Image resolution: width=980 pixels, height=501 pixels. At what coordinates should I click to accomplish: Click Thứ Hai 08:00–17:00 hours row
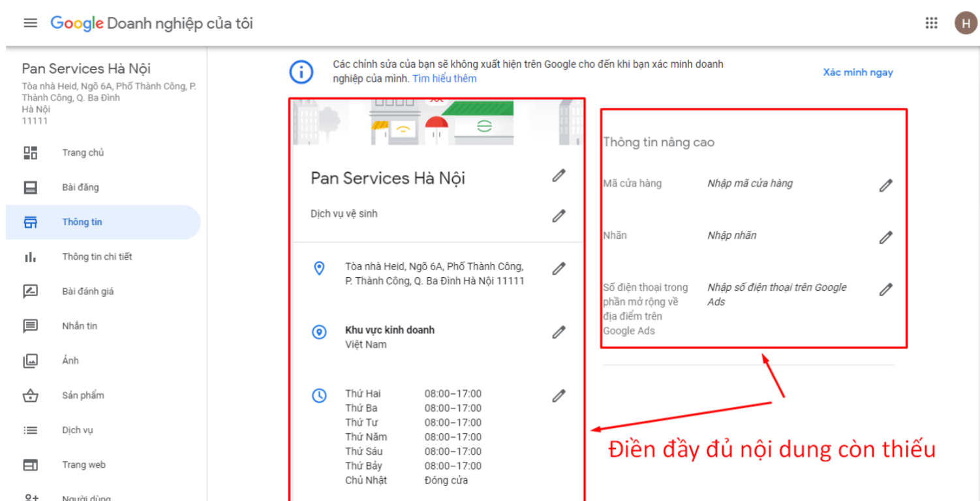pos(414,393)
